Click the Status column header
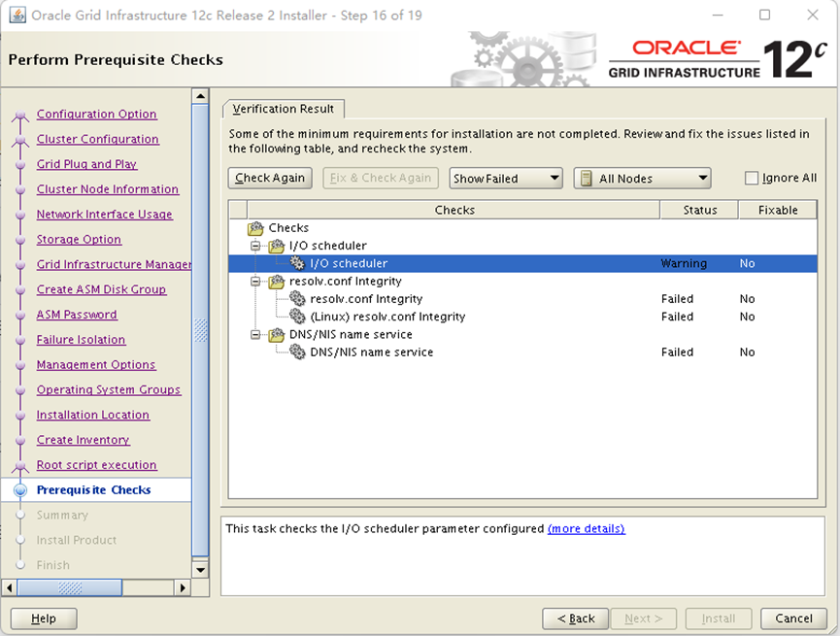The image size is (840, 636). pos(699,210)
